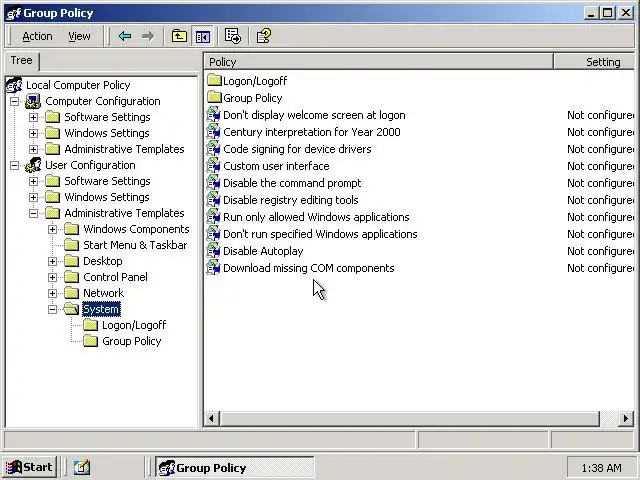Screen dimensions: 640x480
Task: Click the User Configuration node icon
Action: pos(33,165)
